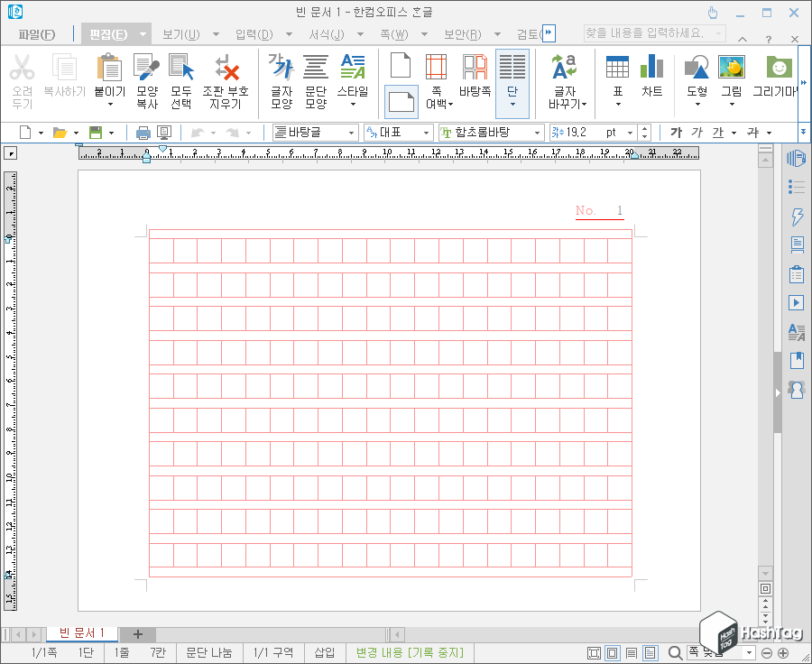Open the 보안(R) menu

pos(463,34)
